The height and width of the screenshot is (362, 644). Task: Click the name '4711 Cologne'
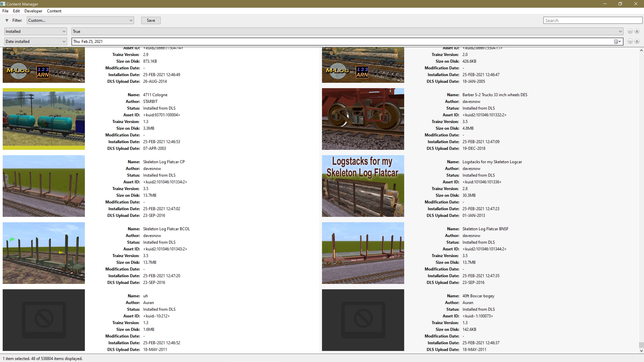point(155,95)
